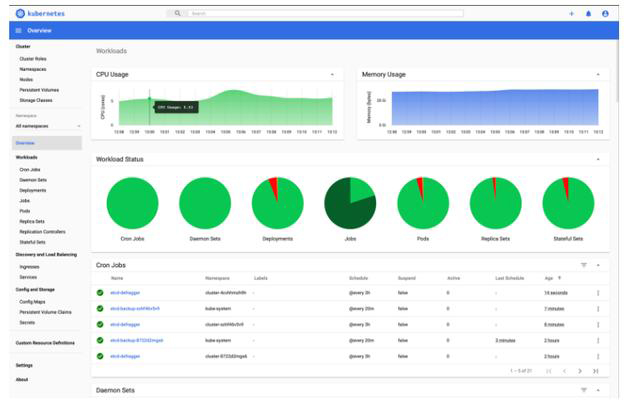Screen dimensions: 640x400
Task: Click the Cron Jobs filter icon
Action: click(584, 265)
